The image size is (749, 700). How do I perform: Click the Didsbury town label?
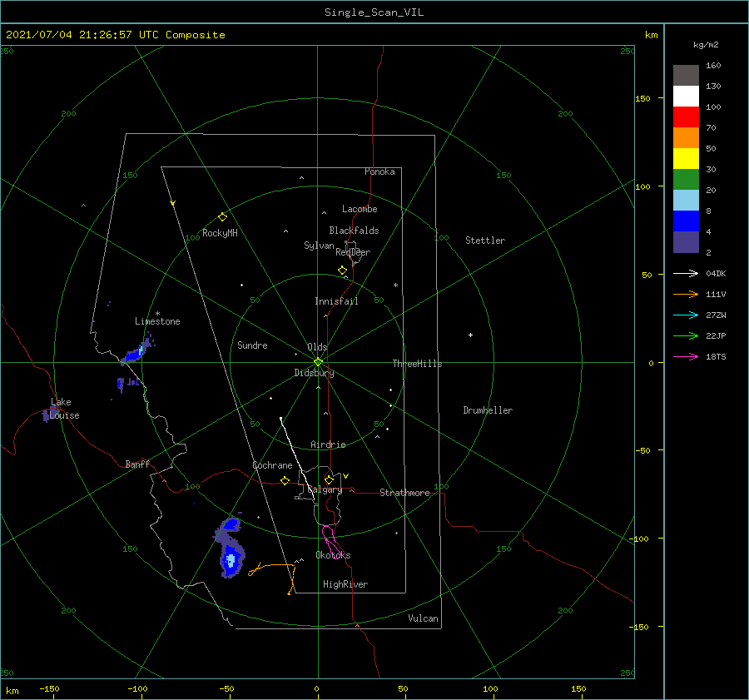point(314,373)
